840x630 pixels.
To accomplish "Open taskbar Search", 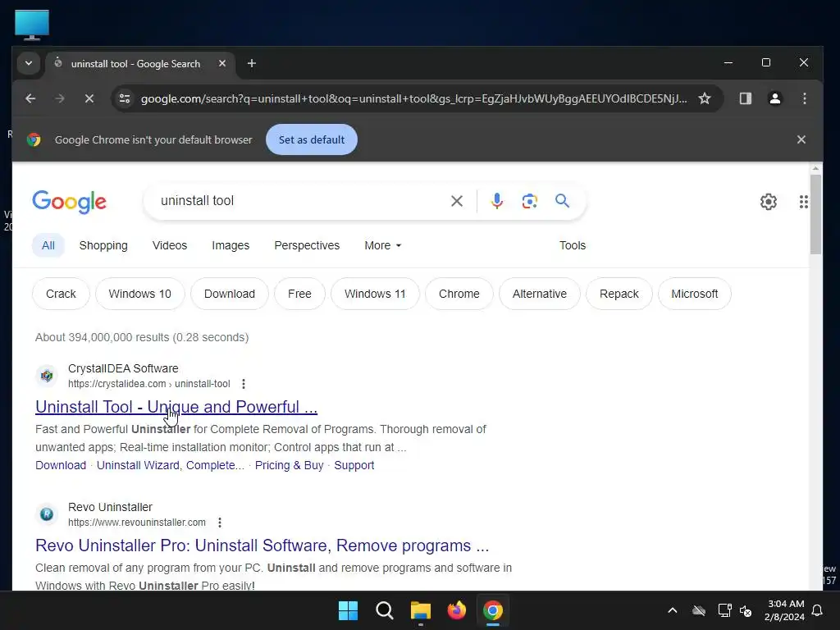I will click(x=384, y=610).
